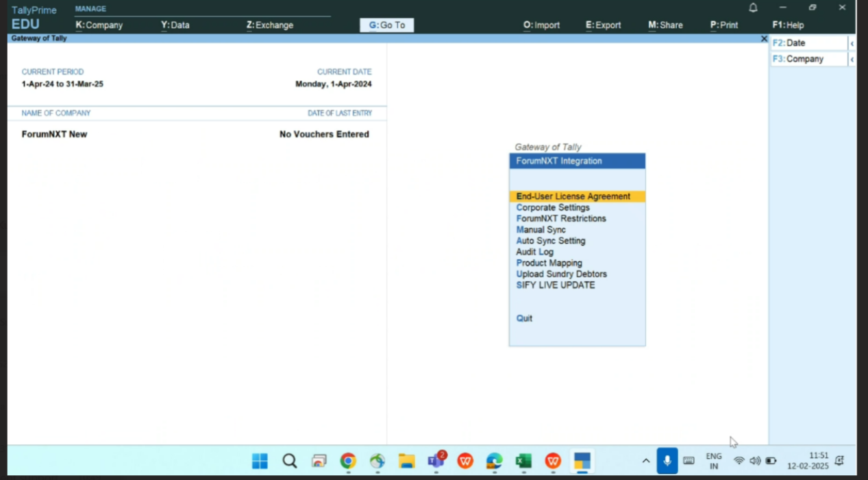Viewport: 868px width, 480px height.
Task: Open the P: Print menu
Action: pos(724,25)
